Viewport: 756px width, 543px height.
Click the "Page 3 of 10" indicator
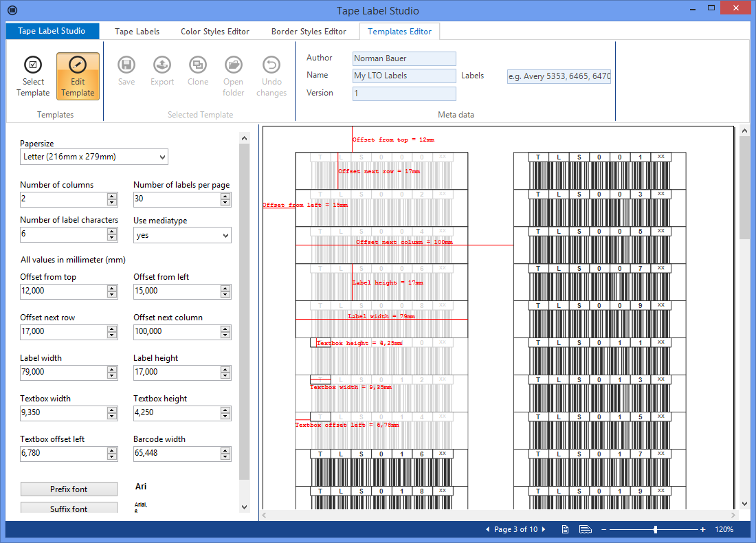pyautogui.click(x=515, y=529)
